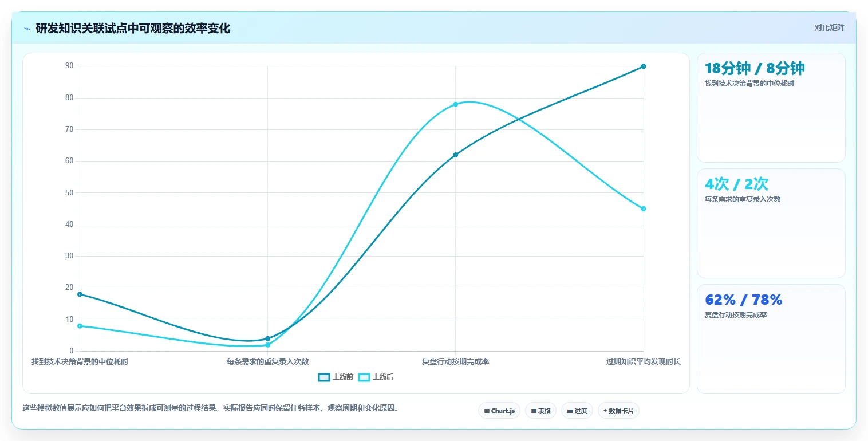Click card caption 每条需求的重复录入次数
The height and width of the screenshot is (441, 868).
point(743,199)
